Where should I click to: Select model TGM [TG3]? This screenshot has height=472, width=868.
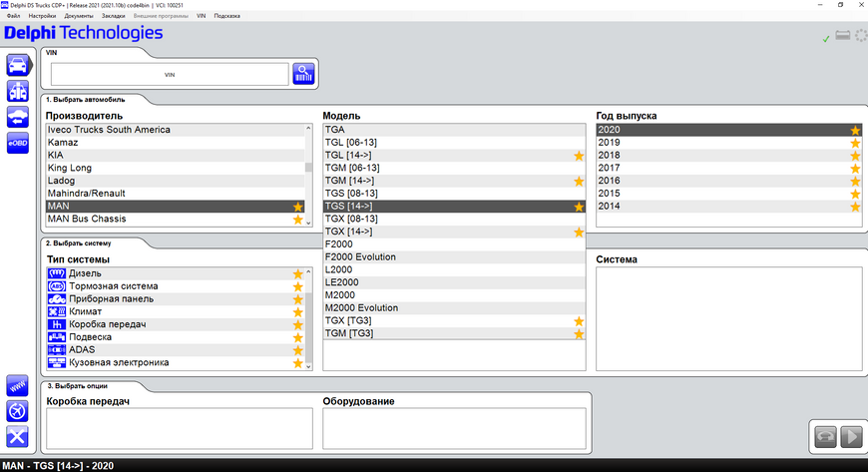454,333
